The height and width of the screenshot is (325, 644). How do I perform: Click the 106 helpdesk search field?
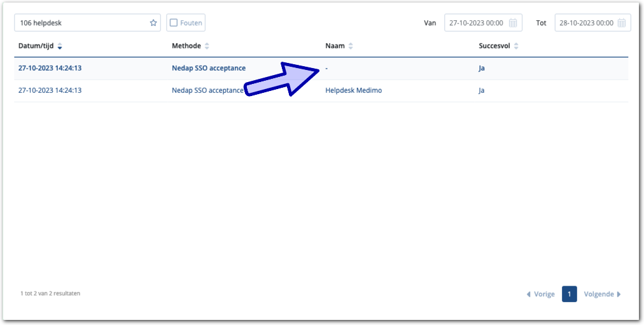[x=81, y=23]
